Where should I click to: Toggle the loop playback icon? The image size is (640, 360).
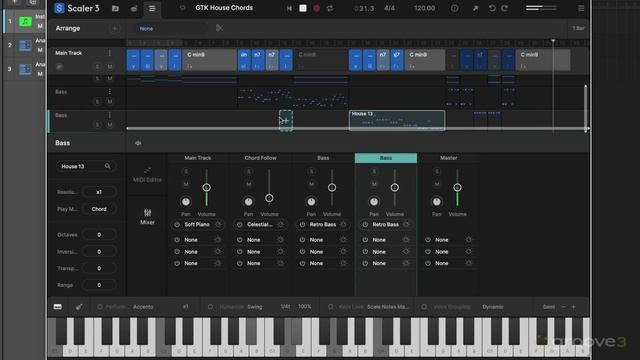(330, 8)
